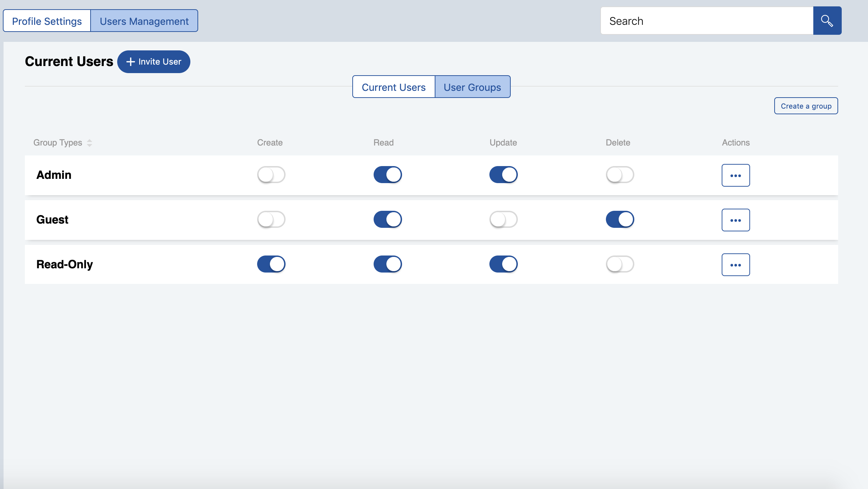
Task: Toggle Guest group Create permission on
Action: (x=271, y=219)
